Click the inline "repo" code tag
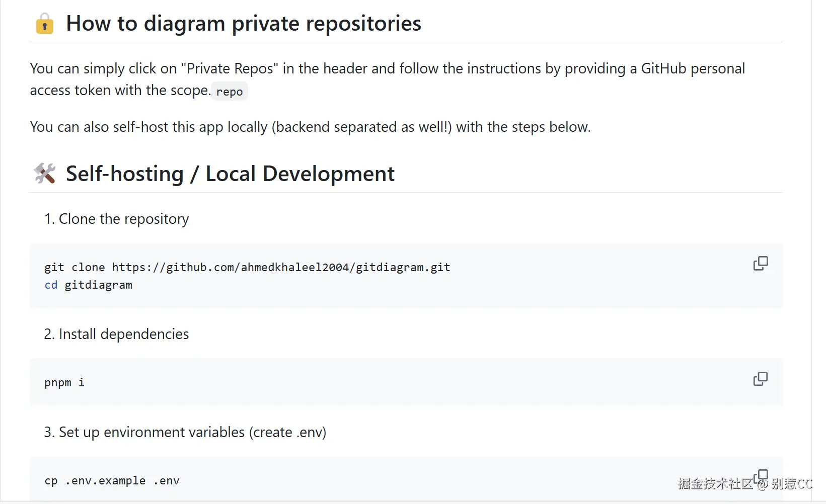The width and height of the screenshot is (826, 504). 230,92
